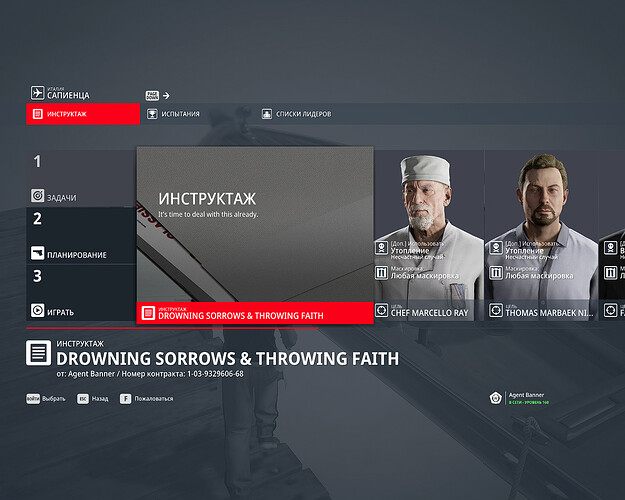Click Утопление condition on Thomas Marbaek card
The width and height of the screenshot is (625, 500).
pyautogui.click(x=524, y=251)
